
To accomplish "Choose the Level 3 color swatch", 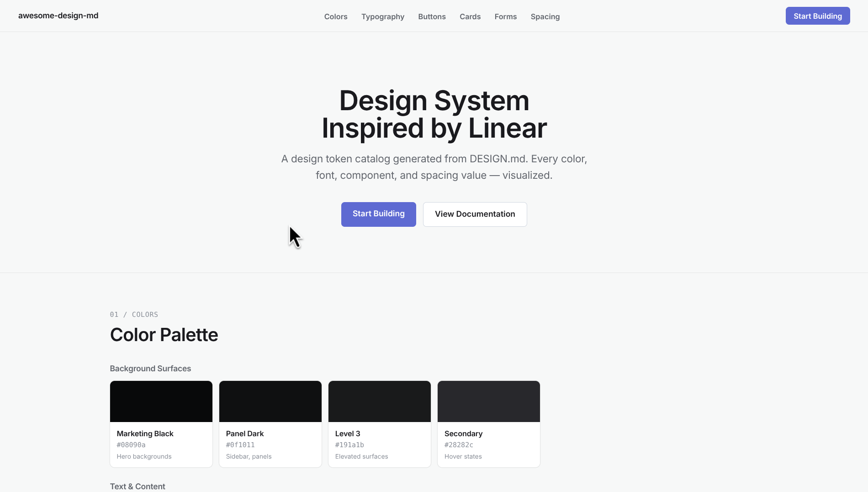I will [x=380, y=401].
